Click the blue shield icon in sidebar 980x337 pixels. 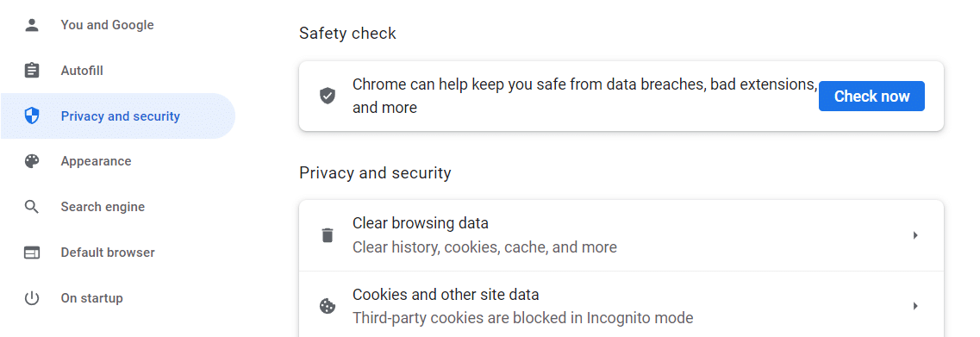coord(31,115)
